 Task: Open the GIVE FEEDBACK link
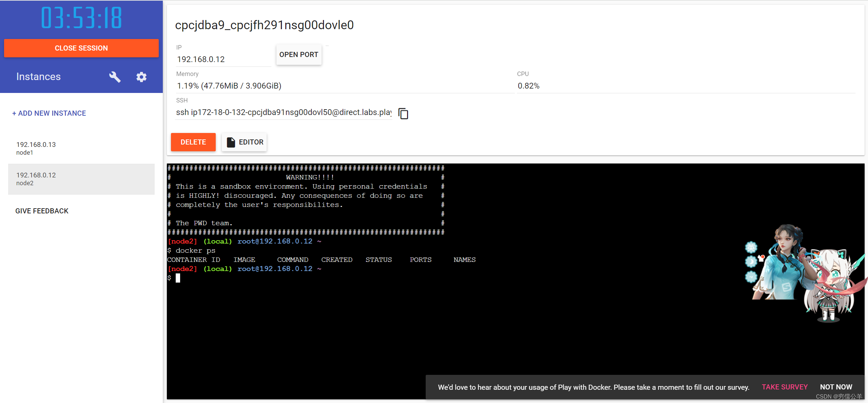pyautogui.click(x=42, y=211)
